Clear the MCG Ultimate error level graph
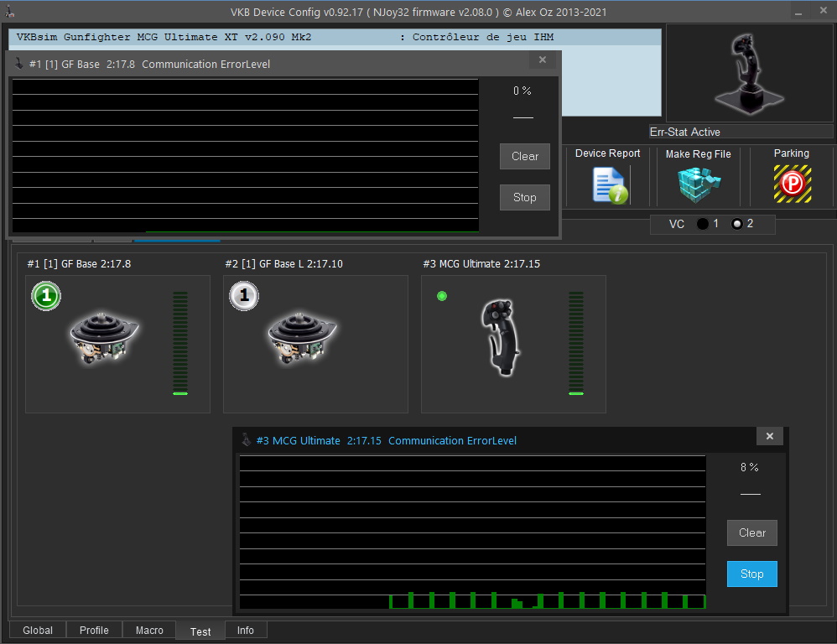The image size is (837, 644). [752, 532]
